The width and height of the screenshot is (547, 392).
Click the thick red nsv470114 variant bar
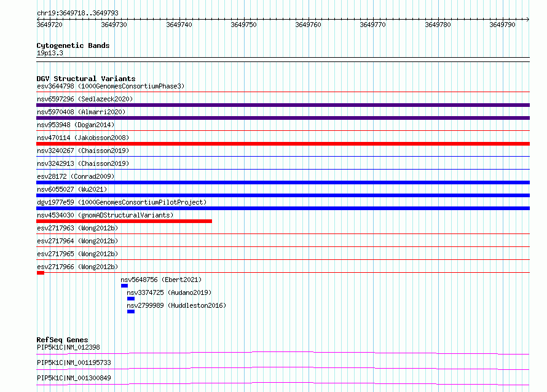(283, 144)
